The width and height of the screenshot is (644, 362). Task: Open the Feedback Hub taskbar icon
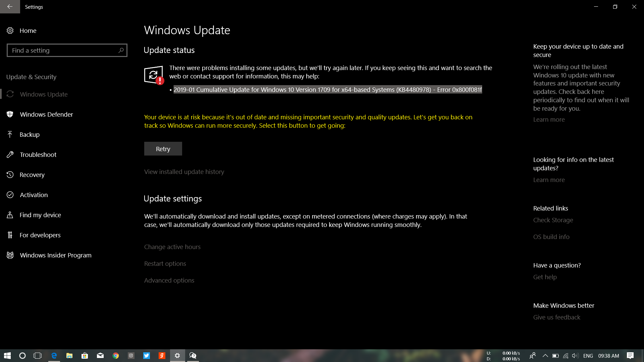pos(193,356)
